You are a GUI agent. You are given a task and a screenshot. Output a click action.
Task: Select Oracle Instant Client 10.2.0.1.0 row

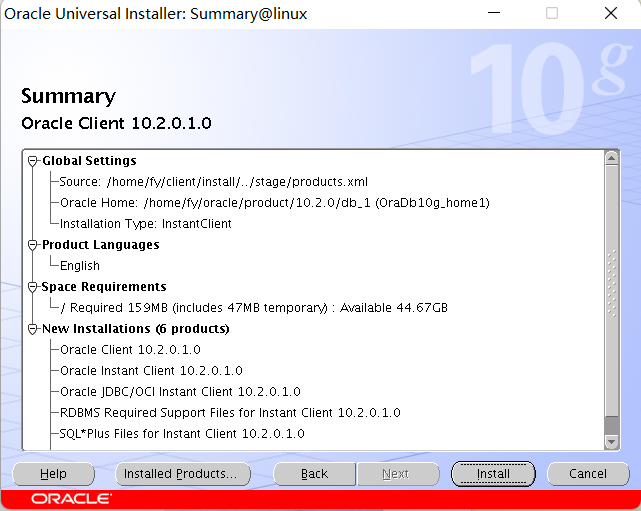pos(151,371)
